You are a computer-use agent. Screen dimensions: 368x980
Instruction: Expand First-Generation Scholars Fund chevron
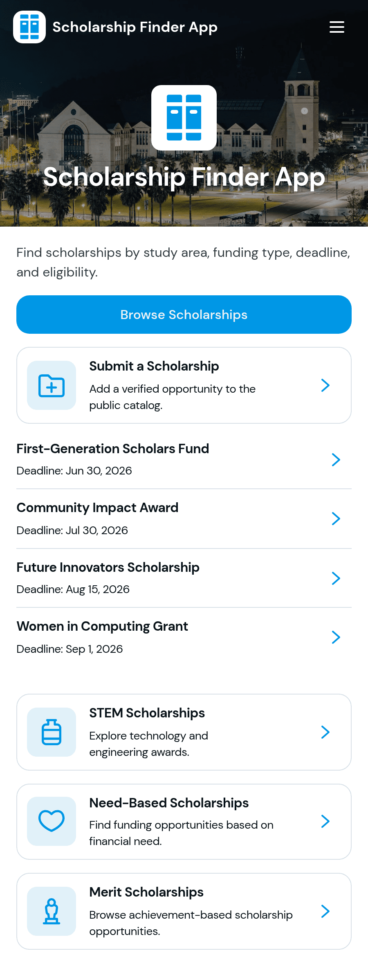tap(336, 460)
